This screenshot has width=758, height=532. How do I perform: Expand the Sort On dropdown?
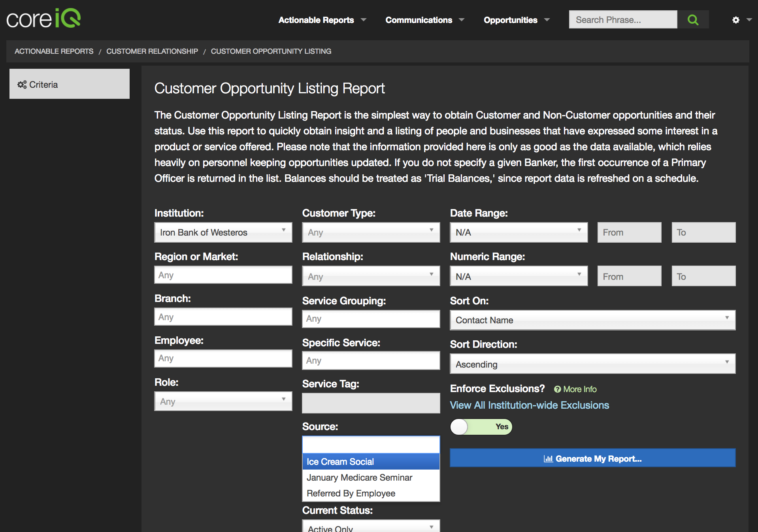(x=592, y=320)
